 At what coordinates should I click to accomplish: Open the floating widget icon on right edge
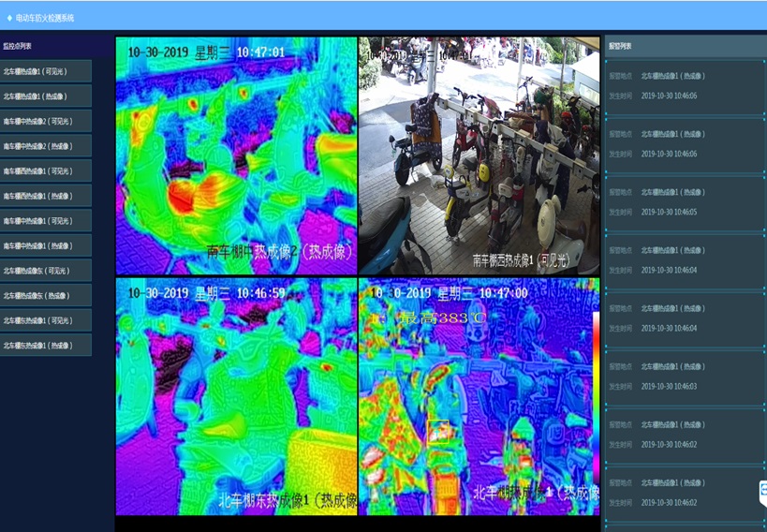763,493
